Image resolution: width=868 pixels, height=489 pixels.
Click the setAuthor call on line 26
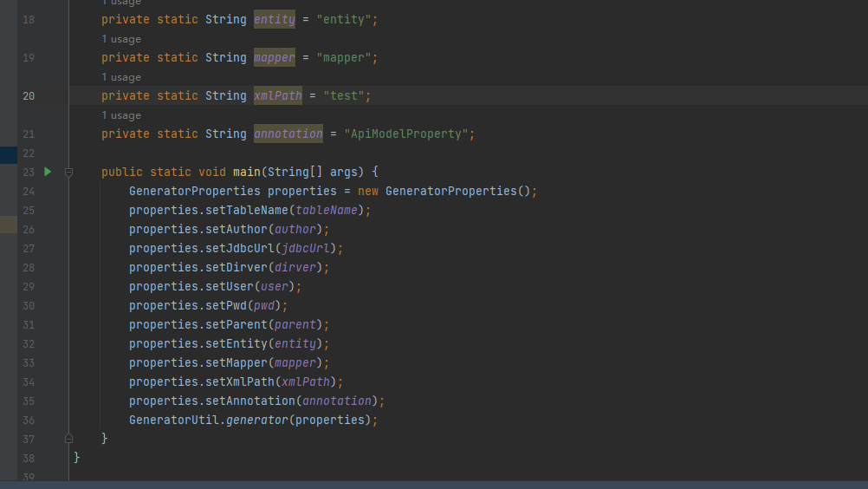236,229
